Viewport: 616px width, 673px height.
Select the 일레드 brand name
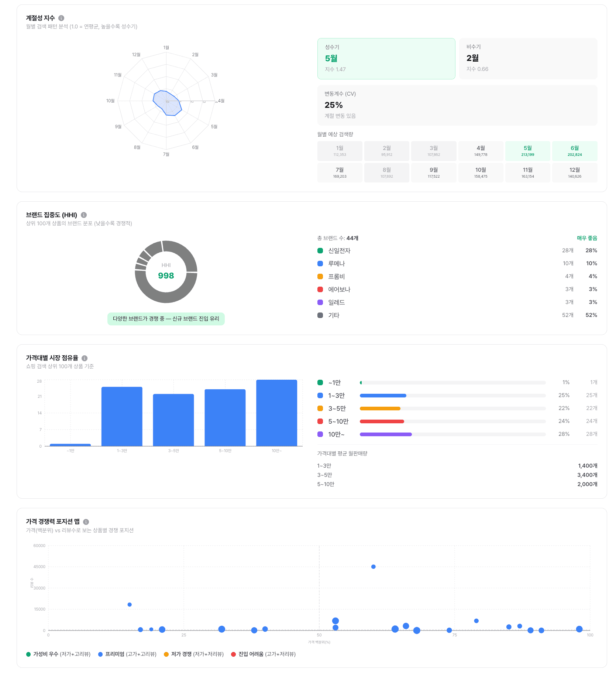click(336, 303)
